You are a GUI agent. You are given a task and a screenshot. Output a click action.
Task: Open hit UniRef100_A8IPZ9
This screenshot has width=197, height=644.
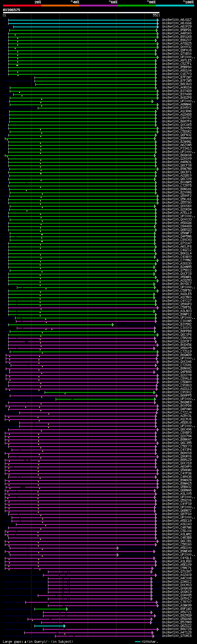[177, 27]
